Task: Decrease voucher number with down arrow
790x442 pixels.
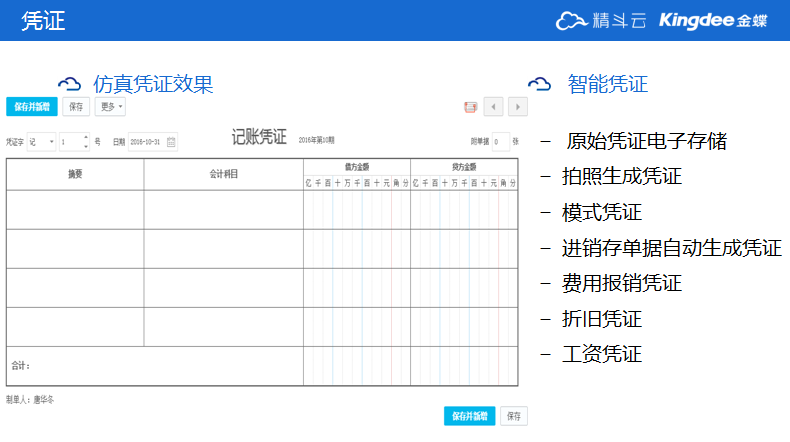Action: pyautogui.click(x=86, y=147)
